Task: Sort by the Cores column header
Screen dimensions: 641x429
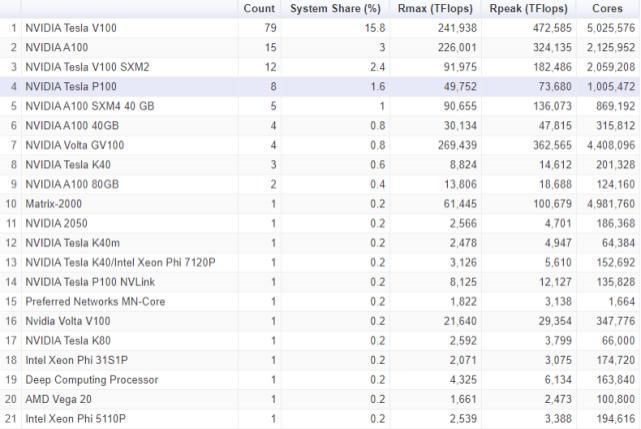Action: click(x=607, y=9)
